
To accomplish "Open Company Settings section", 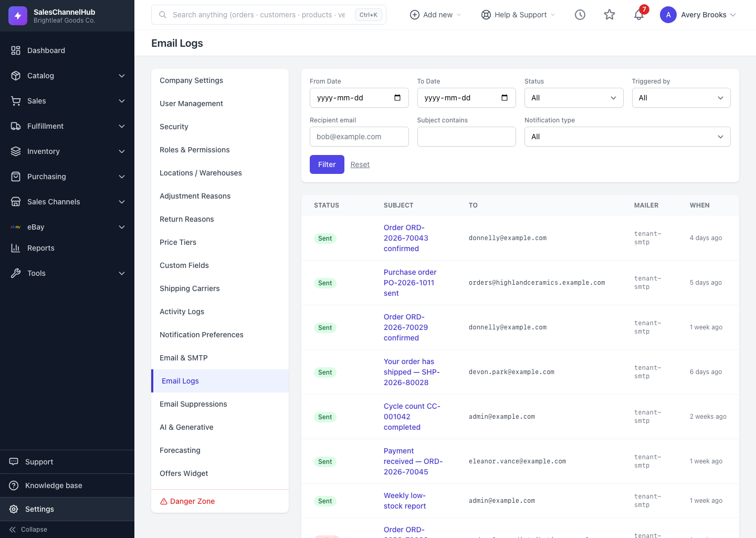I will [220, 80].
